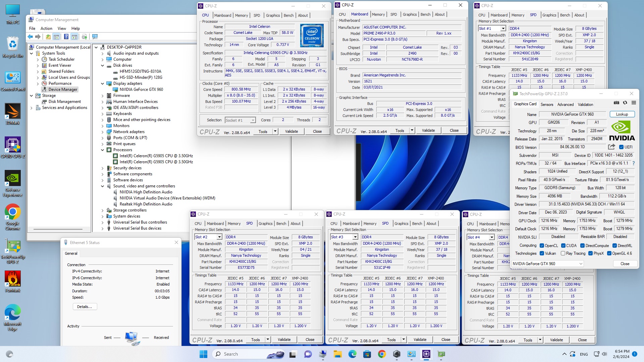
Task: Open the Windows Start button
Action: pos(203,354)
